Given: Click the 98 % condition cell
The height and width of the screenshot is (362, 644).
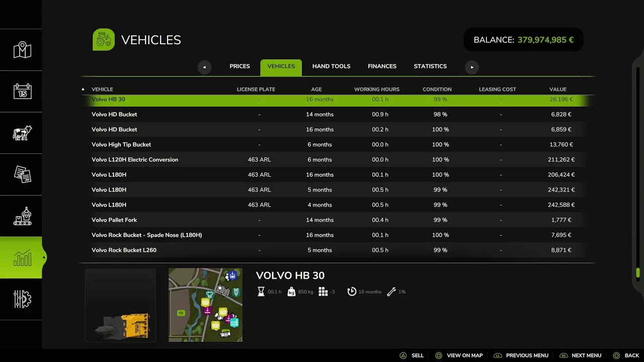Looking at the screenshot, I should point(440,115).
